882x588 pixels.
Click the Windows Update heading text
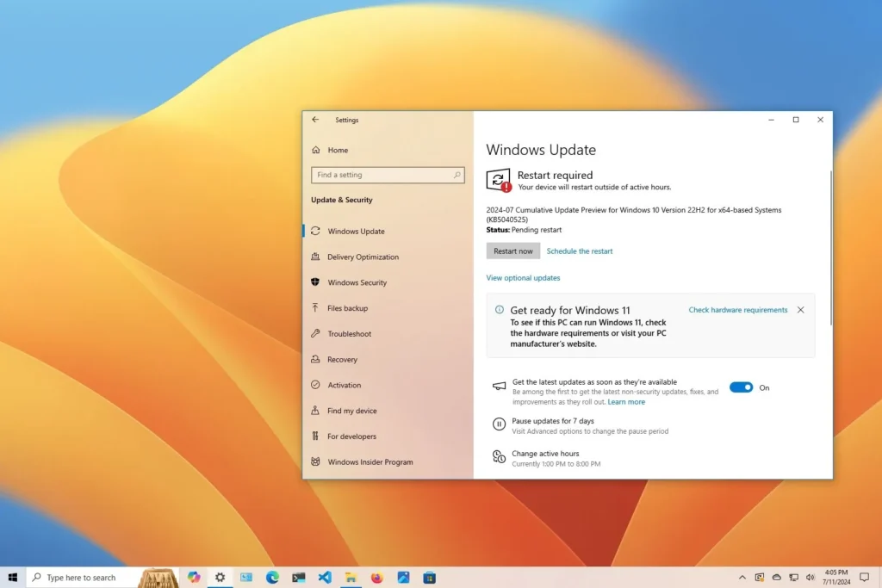click(x=541, y=150)
